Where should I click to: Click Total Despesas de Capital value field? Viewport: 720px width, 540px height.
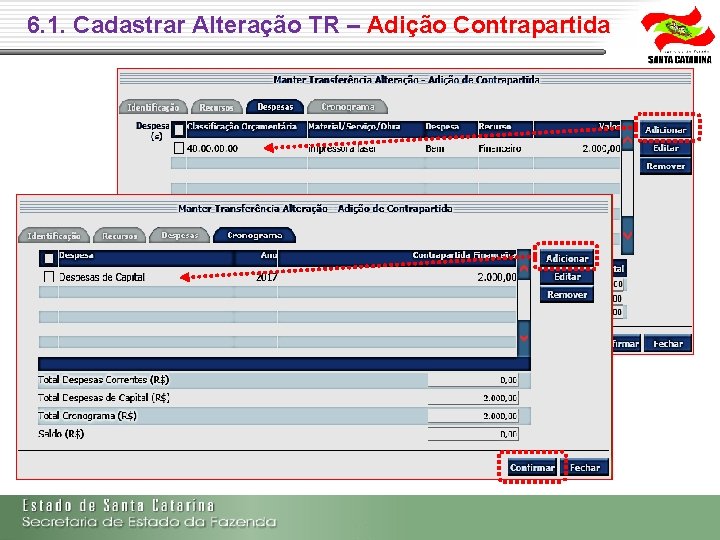coord(473,398)
